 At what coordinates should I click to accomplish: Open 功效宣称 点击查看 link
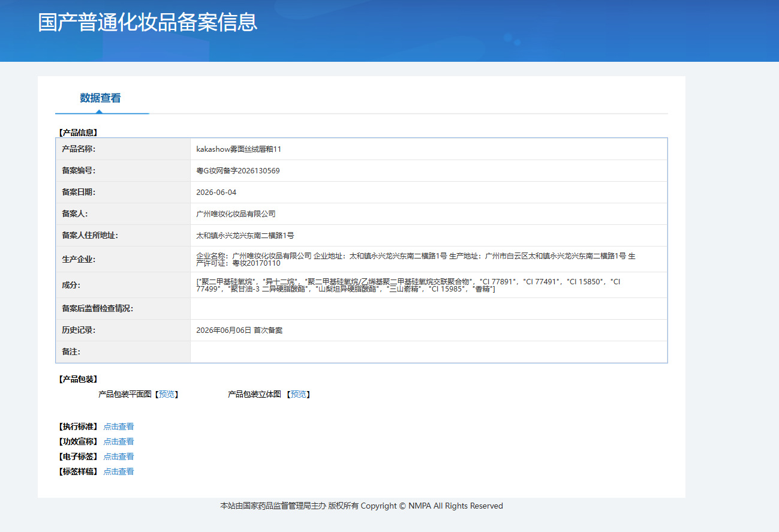click(119, 441)
